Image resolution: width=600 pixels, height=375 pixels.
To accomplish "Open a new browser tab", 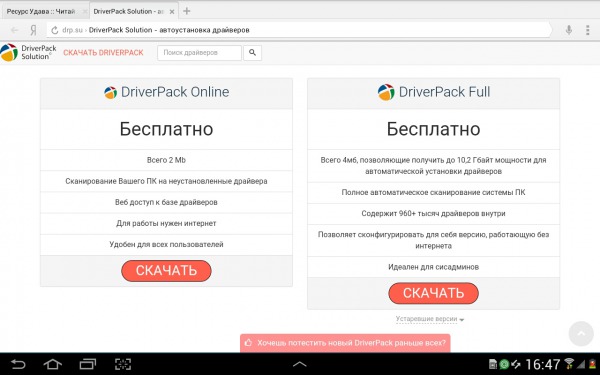I will click(187, 11).
